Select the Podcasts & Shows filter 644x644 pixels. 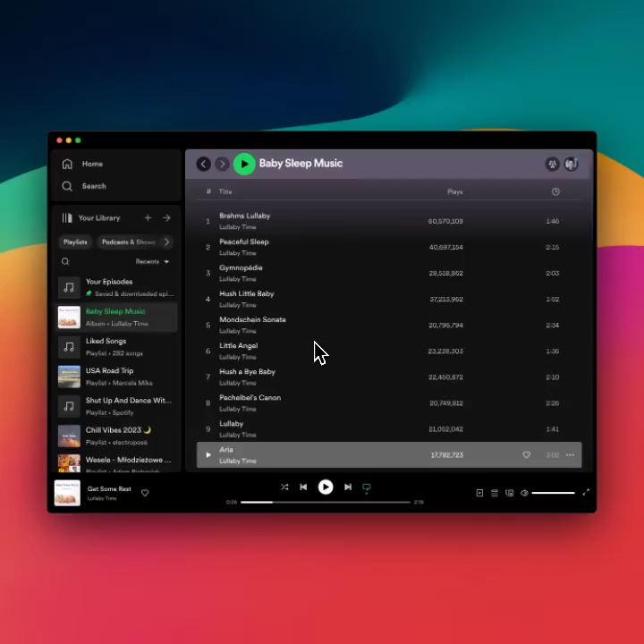coord(128,241)
